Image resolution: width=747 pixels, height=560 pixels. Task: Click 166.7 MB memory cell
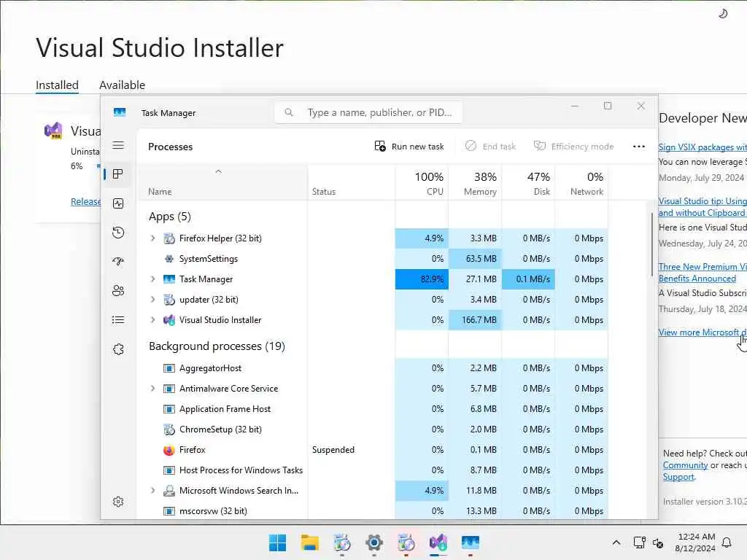click(x=475, y=320)
